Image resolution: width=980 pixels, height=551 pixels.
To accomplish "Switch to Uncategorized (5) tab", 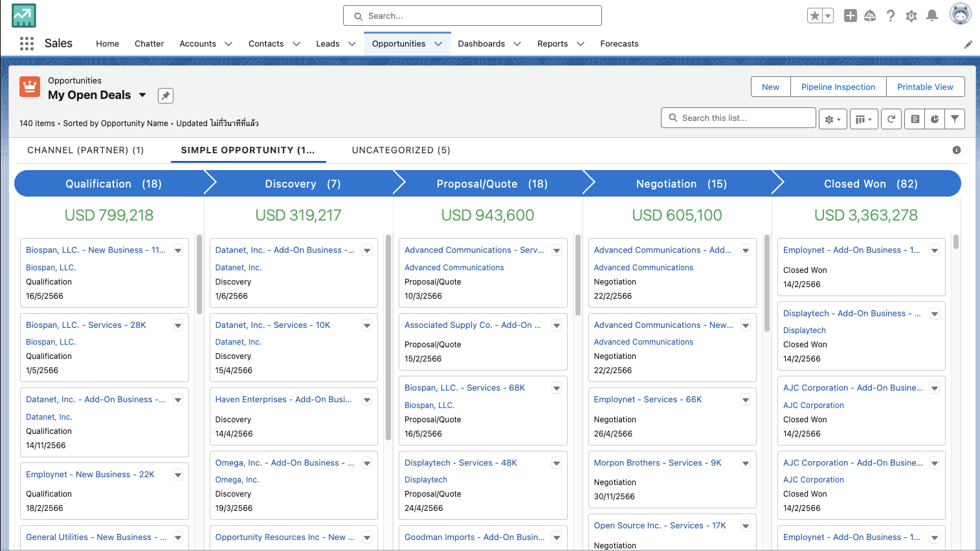I will coord(401,150).
